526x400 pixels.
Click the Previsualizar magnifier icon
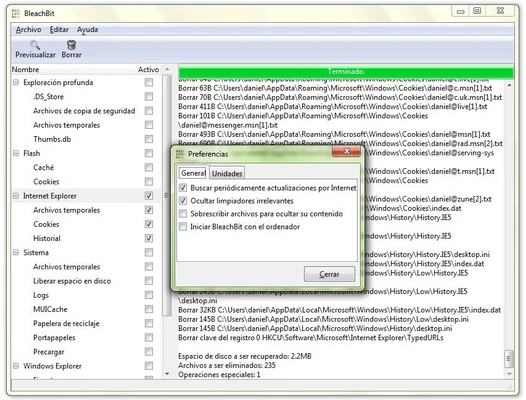(35, 45)
